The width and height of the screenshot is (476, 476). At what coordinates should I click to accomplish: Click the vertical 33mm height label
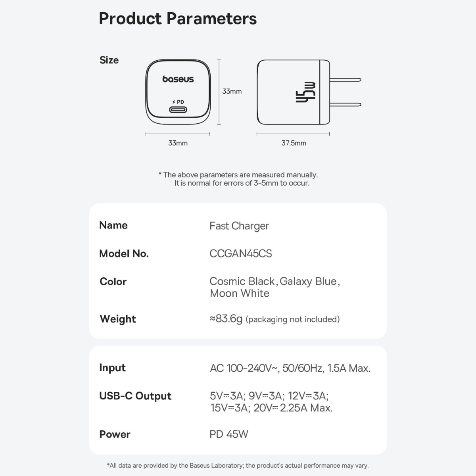point(232,91)
